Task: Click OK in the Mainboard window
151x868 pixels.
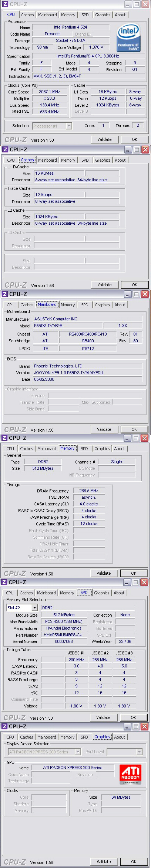Action: point(134,429)
